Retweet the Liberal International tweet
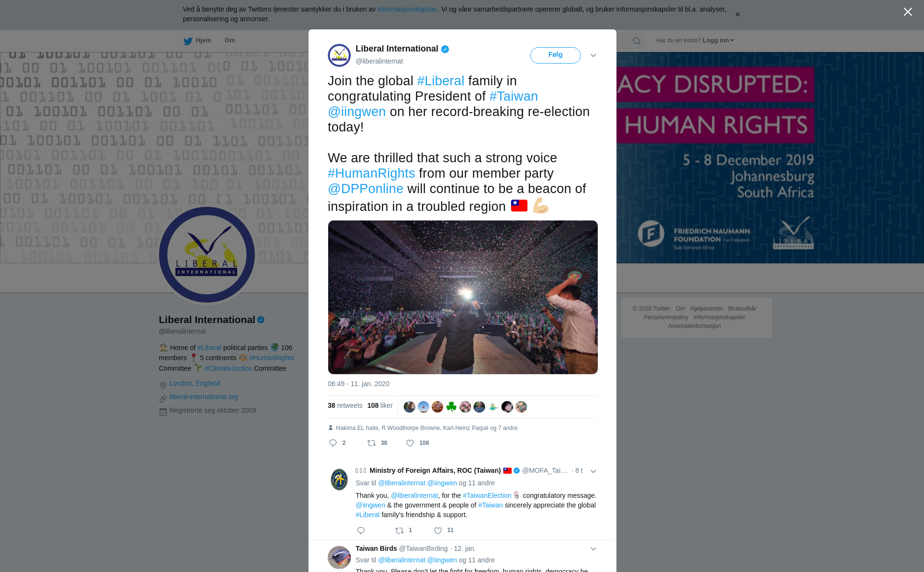 (372, 443)
